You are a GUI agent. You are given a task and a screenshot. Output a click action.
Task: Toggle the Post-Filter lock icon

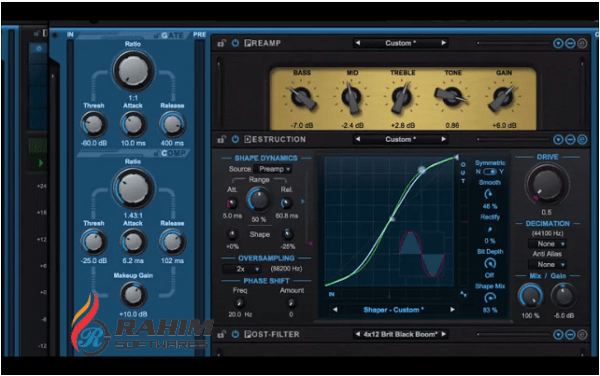tap(221, 334)
